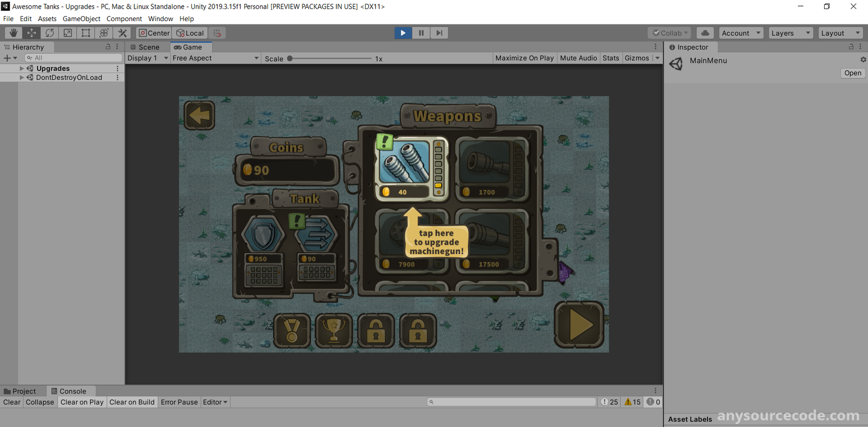Open the GameObject menu

[x=81, y=18]
